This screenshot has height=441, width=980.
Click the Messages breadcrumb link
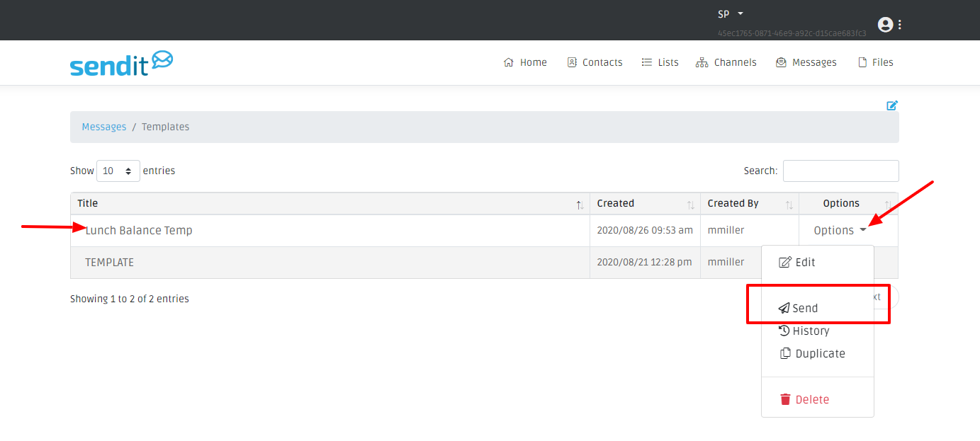pos(104,127)
